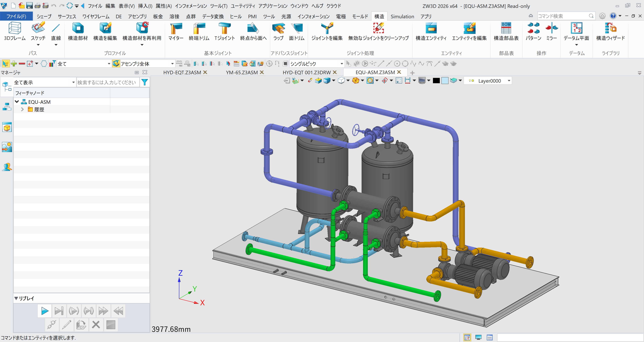Screen dimensions: 644x342
Task: Open the Layer0000 layer dropdown
Action: 509,80
